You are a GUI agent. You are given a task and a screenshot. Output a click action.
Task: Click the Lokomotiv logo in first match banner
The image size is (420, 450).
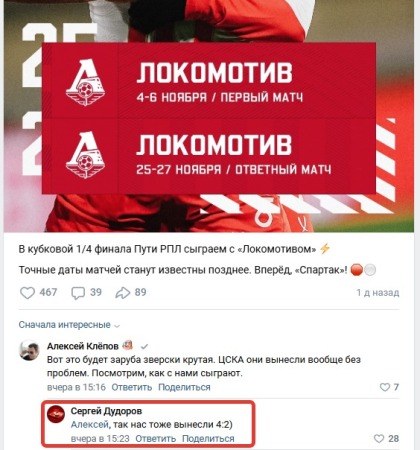(x=85, y=82)
